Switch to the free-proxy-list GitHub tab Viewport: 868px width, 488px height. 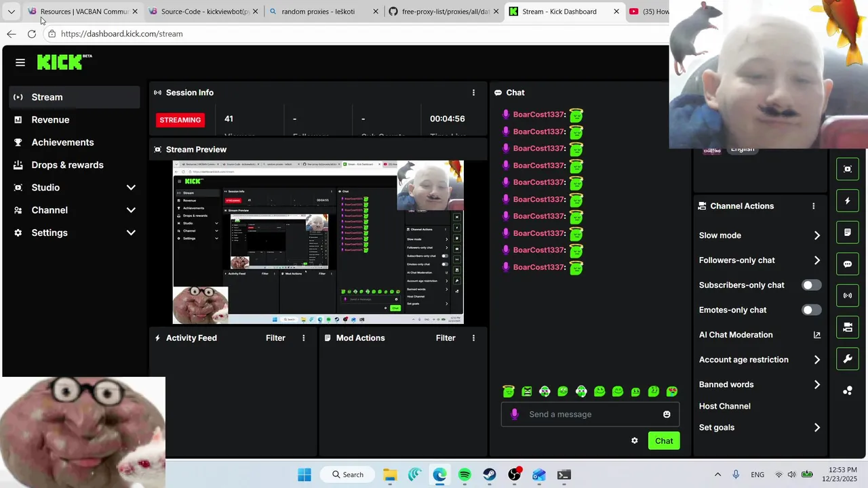(x=446, y=12)
